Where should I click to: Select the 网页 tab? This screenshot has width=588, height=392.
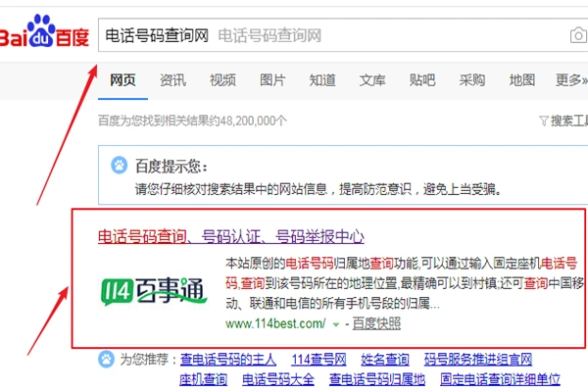[122, 80]
